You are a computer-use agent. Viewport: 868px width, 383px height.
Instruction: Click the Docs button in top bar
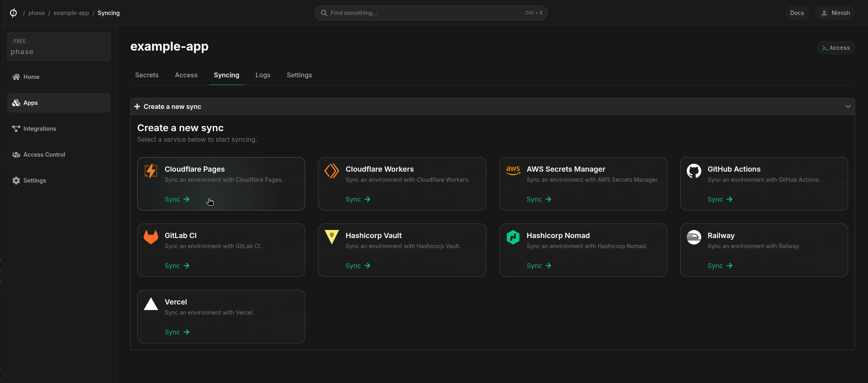pyautogui.click(x=796, y=13)
